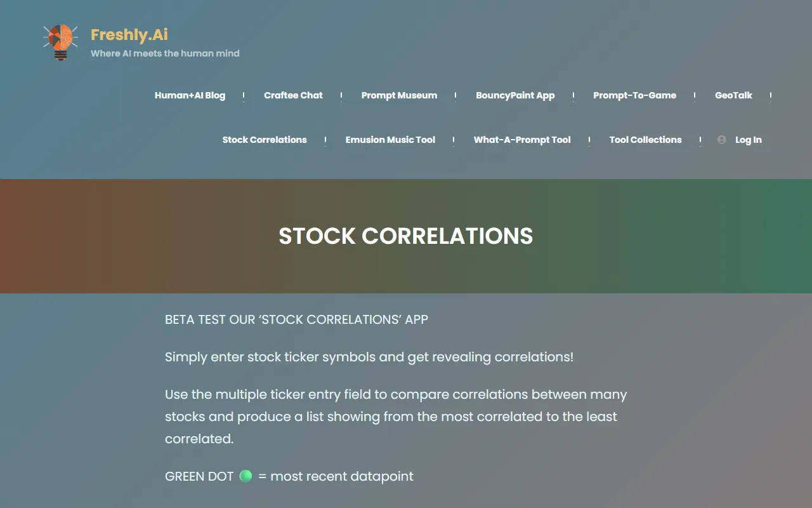Select the Stock Correlations nav item
Image resolution: width=812 pixels, height=508 pixels.
point(265,140)
